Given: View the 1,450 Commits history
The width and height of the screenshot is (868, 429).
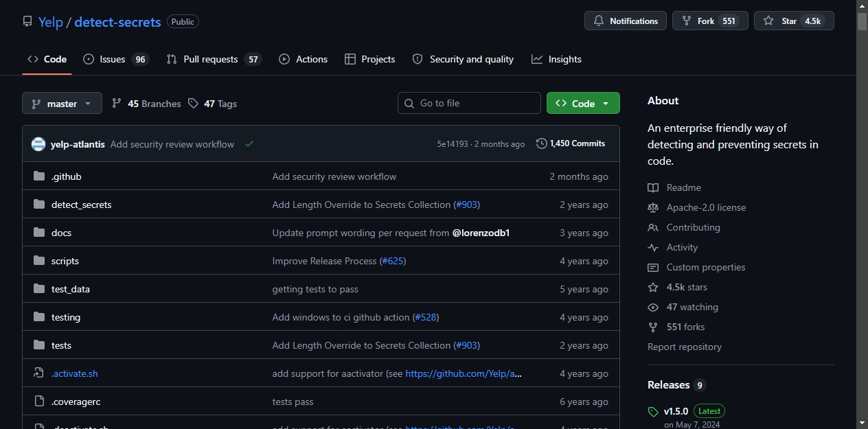Looking at the screenshot, I should coord(571,143).
